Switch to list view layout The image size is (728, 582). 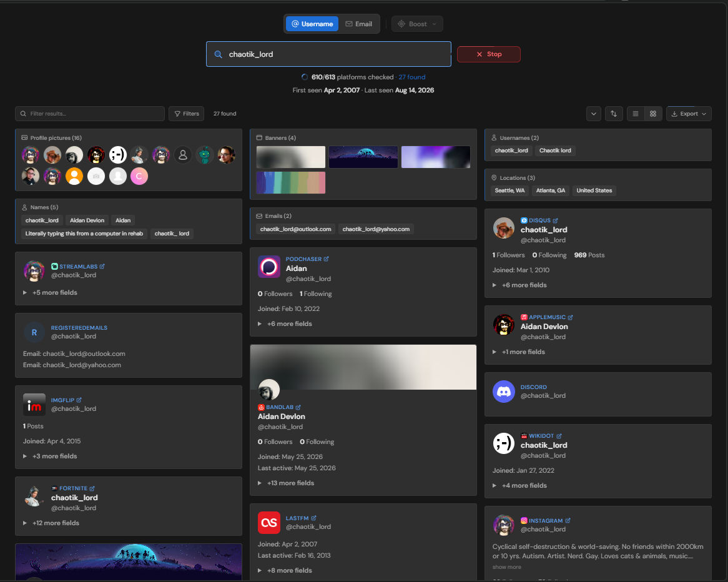pos(636,114)
